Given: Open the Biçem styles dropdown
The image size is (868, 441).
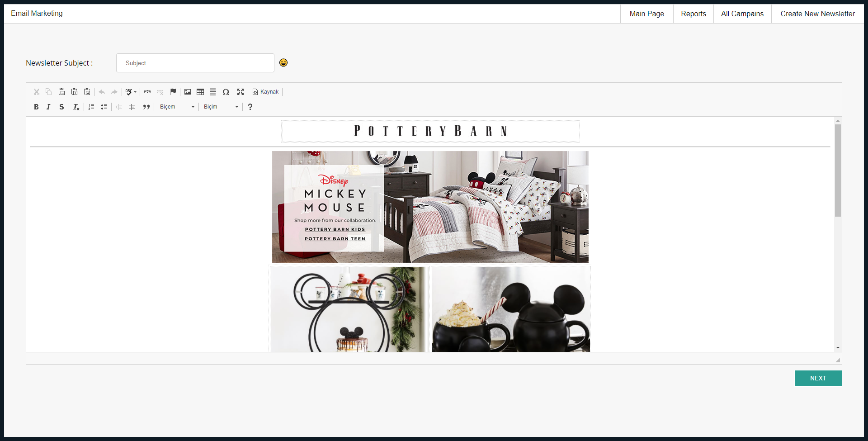Looking at the screenshot, I should pos(177,107).
